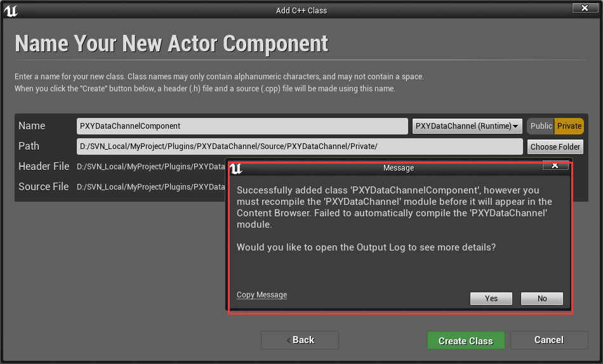This screenshot has width=603, height=364.
Task: Open the PXYDataChannel (Runtime) module dropdown
Action: (467, 126)
